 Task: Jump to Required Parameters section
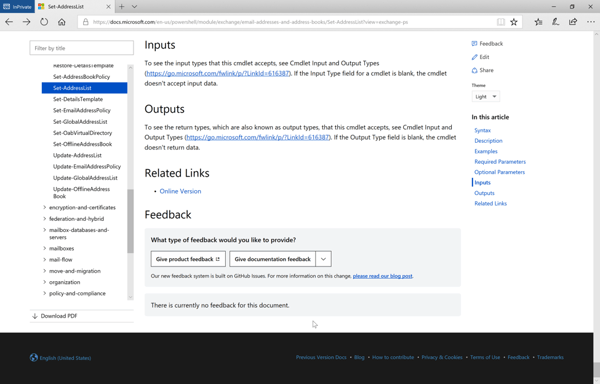(500, 162)
